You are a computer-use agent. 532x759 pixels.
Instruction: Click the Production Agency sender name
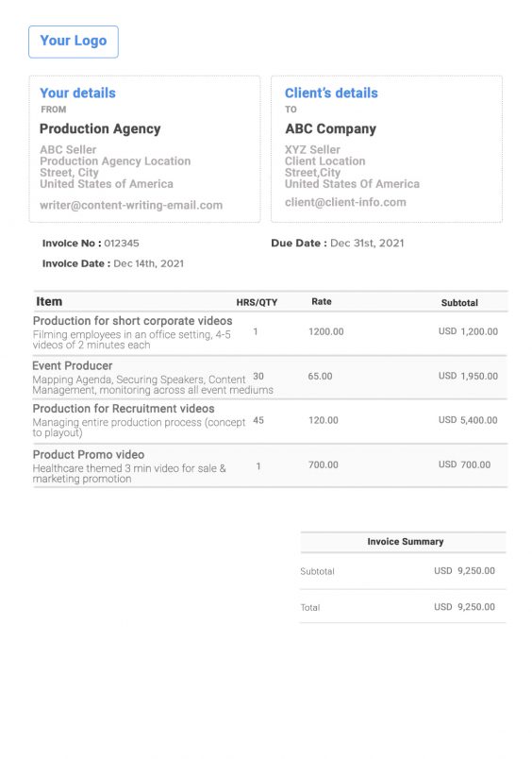click(100, 128)
